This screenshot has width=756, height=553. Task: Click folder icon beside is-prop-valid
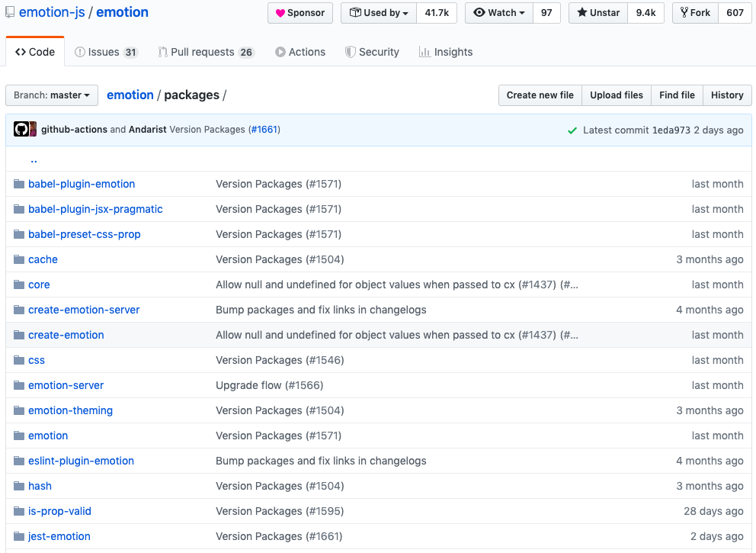pyautogui.click(x=19, y=511)
